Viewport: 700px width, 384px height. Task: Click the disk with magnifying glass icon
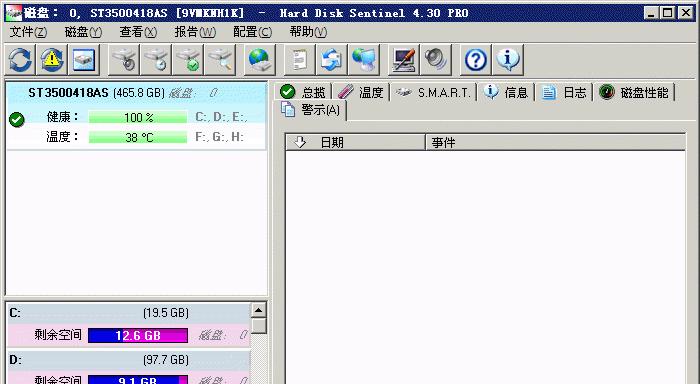pos(220,59)
